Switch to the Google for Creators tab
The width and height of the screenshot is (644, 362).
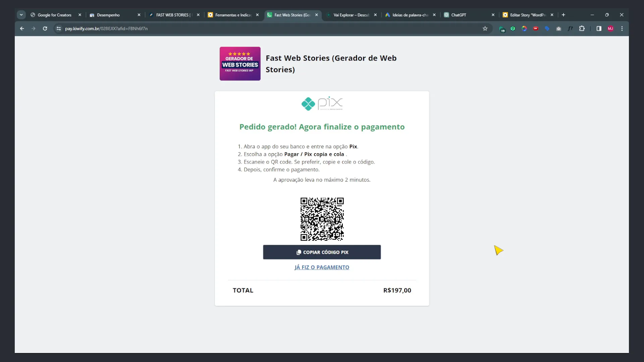tap(54, 15)
